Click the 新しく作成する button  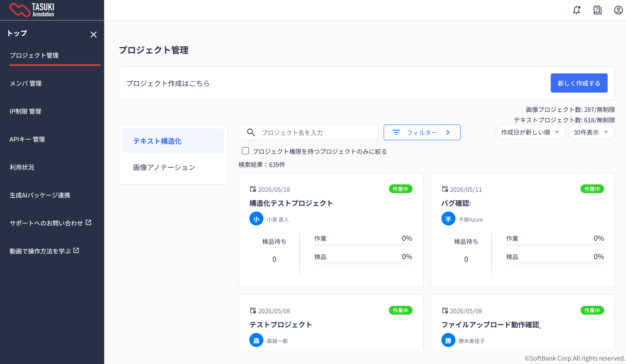coord(579,83)
